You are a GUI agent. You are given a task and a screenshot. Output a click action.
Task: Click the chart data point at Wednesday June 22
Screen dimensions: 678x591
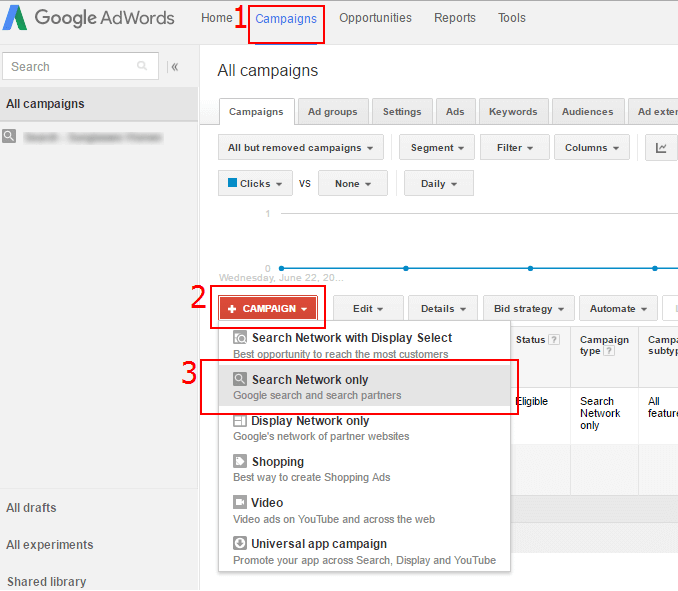[281, 268]
